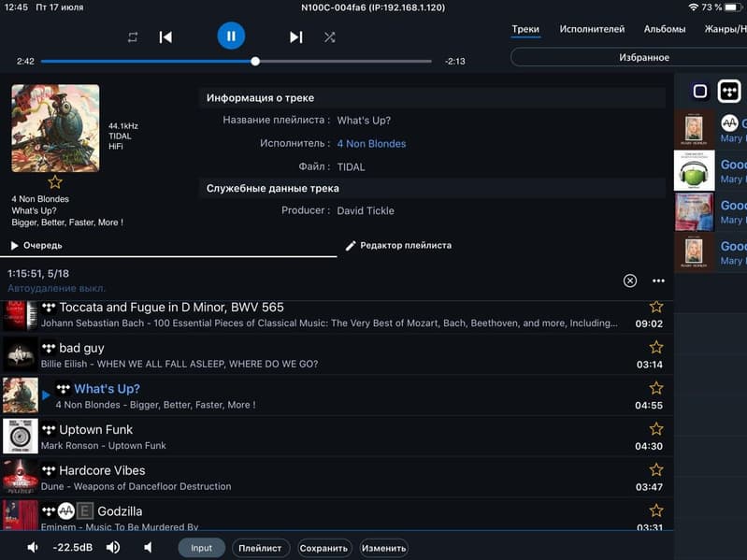747x560 pixels.
Task: Click the Wi-Fi status icon
Action: pos(694,7)
